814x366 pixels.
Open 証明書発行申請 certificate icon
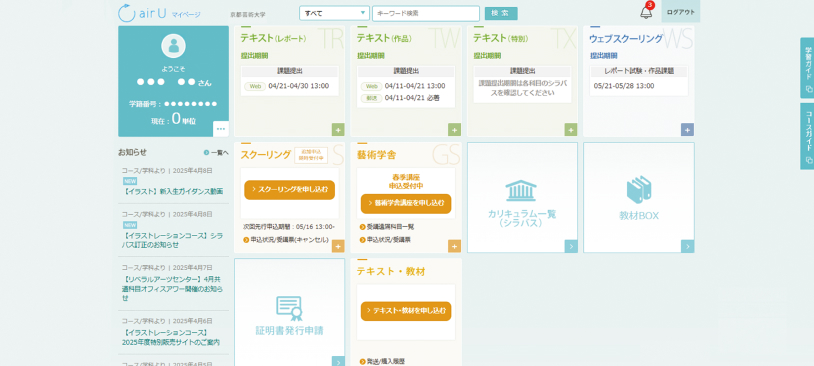[289, 308]
